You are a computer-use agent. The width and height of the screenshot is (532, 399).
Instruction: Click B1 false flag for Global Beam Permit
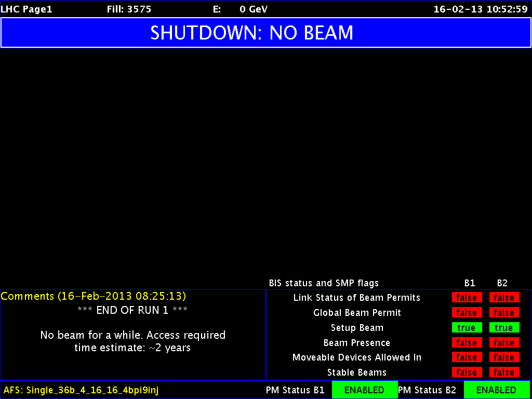(x=467, y=312)
